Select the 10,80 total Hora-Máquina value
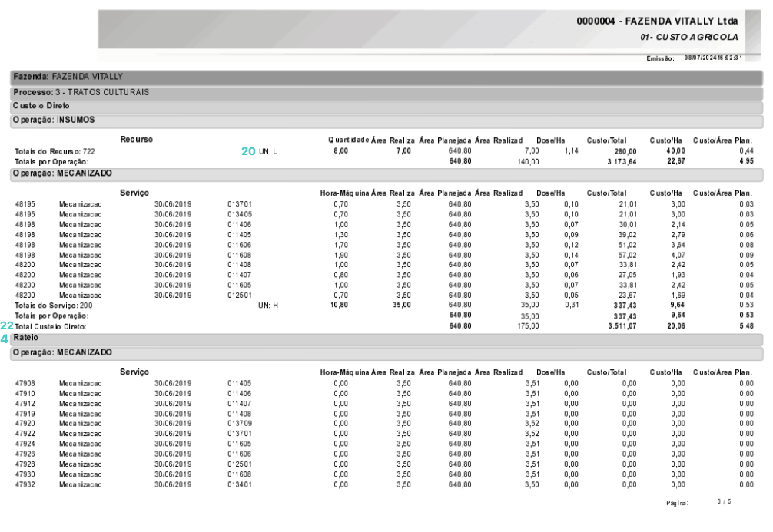773x532 pixels. pyautogui.click(x=339, y=306)
